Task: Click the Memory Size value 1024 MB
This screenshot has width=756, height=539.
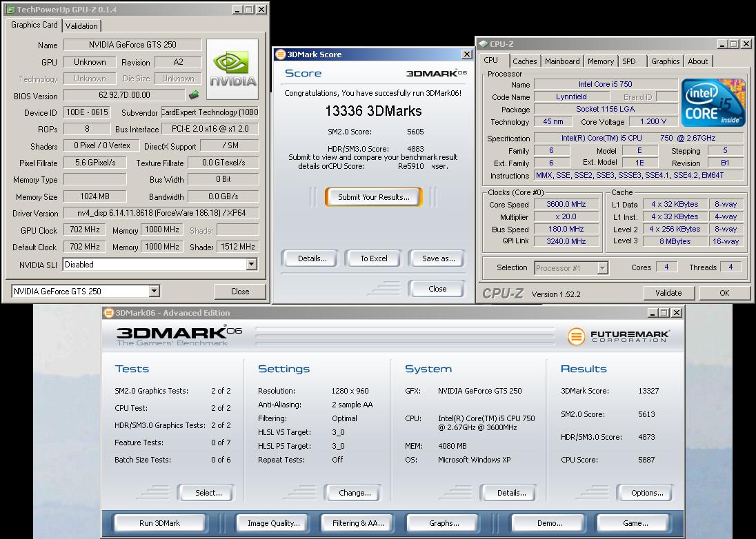Action: (x=95, y=196)
